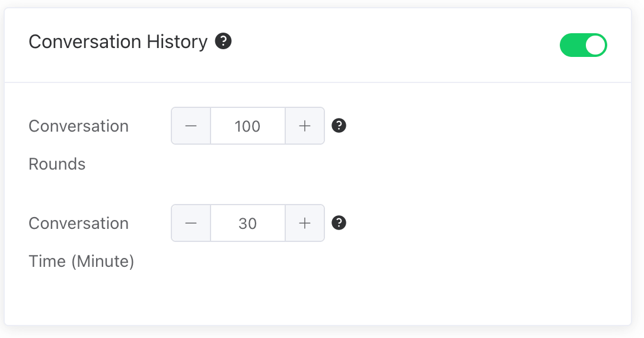Click the Conversation History heading text
The width and height of the screenshot is (644, 338).
[118, 42]
